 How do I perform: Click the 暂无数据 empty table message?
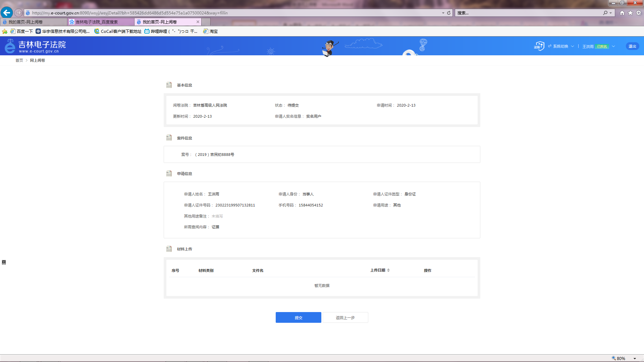click(x=322, y=286)
